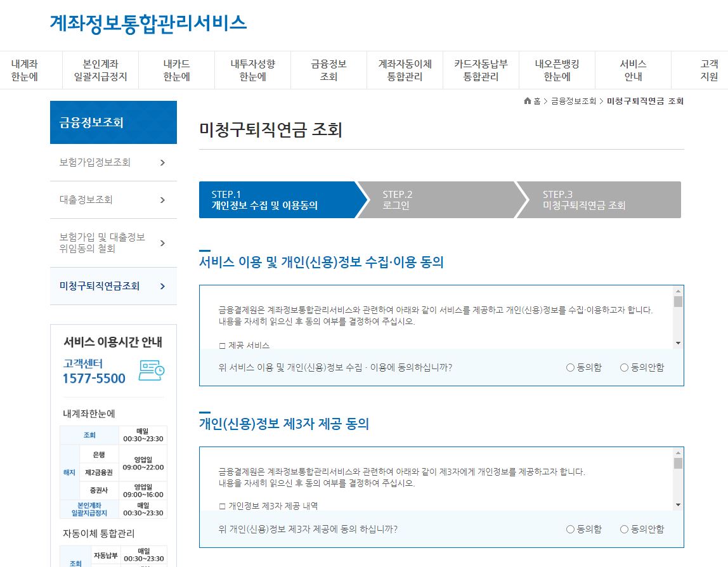The width and height of the screenshot is (728, 567).
Task: Click the up scroll arrow of third-party consent box
Action: [679, 452]
